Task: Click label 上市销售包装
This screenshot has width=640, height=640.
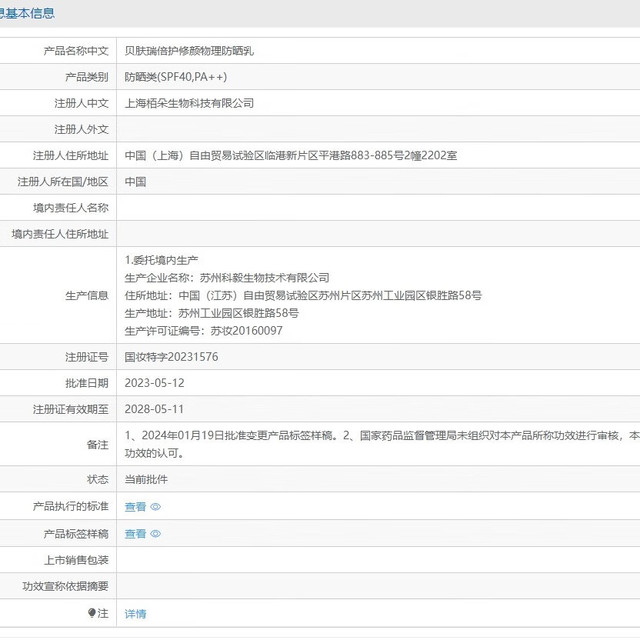Action: tap(76, 560)
